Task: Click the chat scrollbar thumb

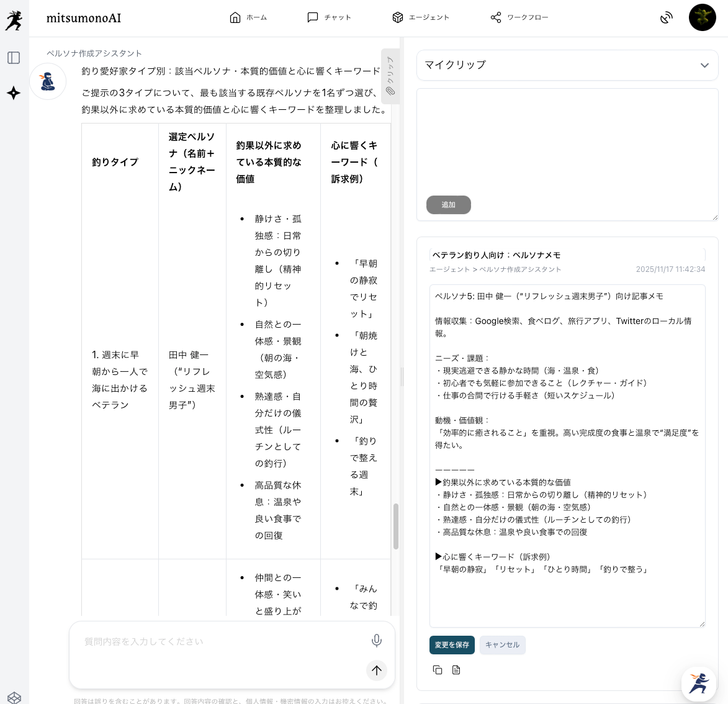Action: click(396, 526)
